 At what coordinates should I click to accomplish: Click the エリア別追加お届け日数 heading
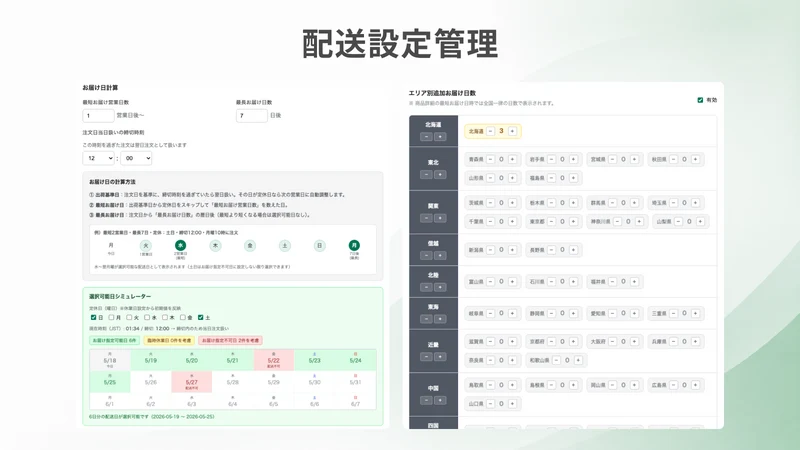point(442,93)
